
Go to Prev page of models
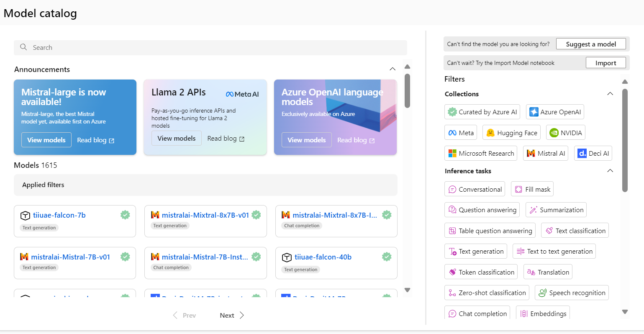[x=184, y=315]
